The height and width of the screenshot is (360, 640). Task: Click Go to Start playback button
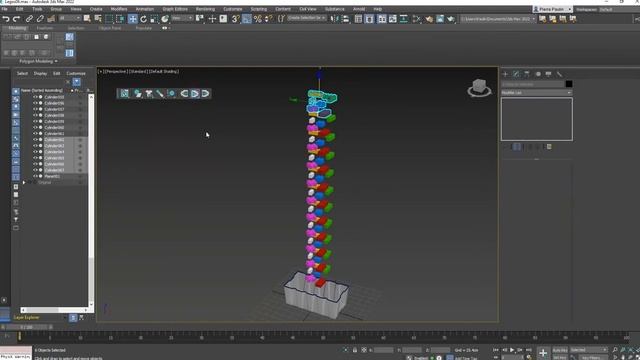tap(496, 350)
